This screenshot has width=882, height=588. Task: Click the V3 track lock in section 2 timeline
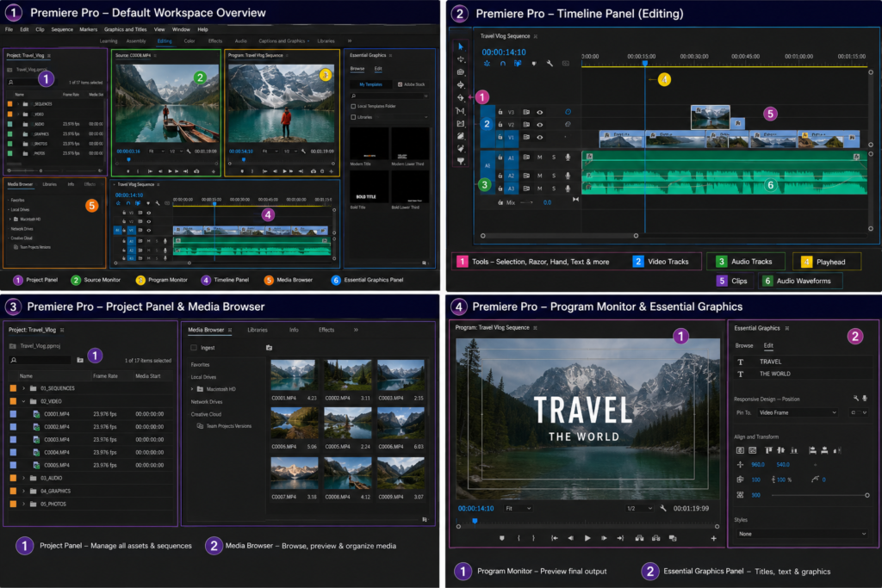[500, 112]
